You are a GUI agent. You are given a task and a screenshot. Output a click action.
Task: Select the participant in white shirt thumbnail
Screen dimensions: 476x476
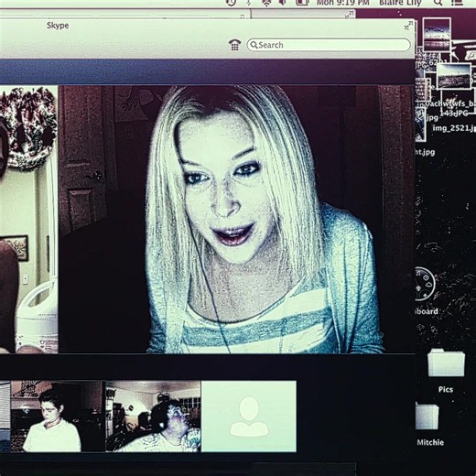pyautogui.click(x=58, y=416)
